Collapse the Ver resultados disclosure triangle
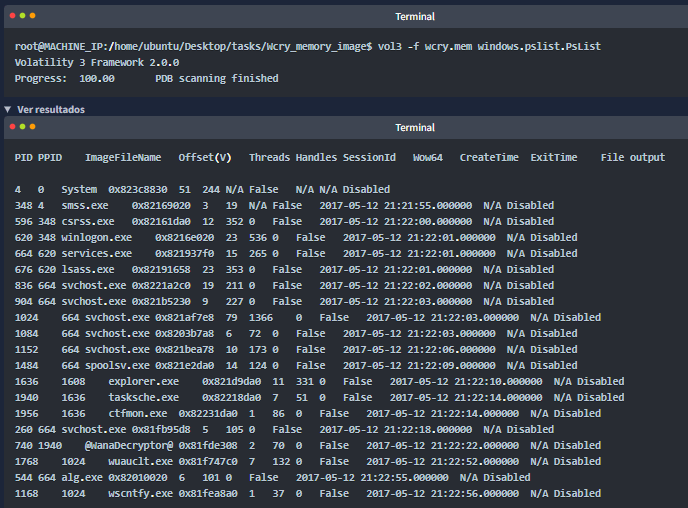 click(x=7, y=109)
